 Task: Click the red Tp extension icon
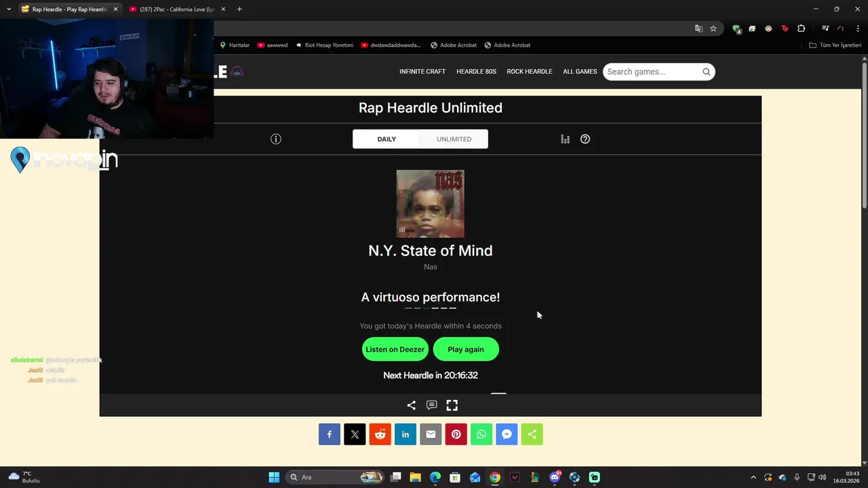coord(785,28)
